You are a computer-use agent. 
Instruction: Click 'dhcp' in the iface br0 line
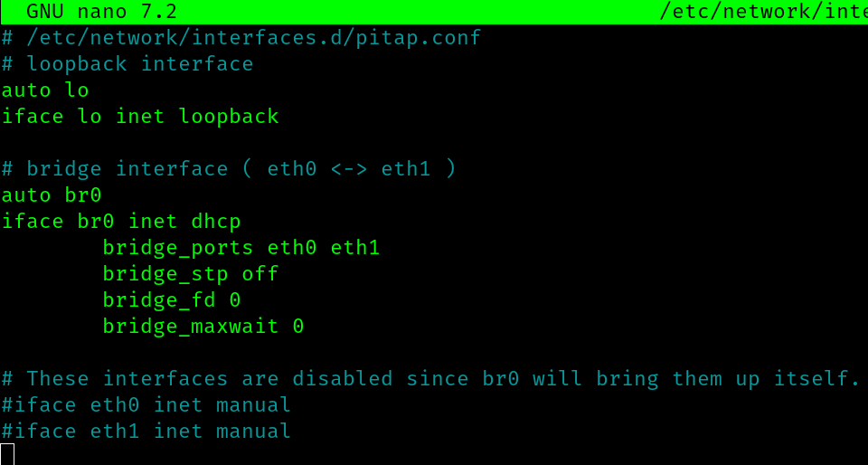(x=216, y=222)
